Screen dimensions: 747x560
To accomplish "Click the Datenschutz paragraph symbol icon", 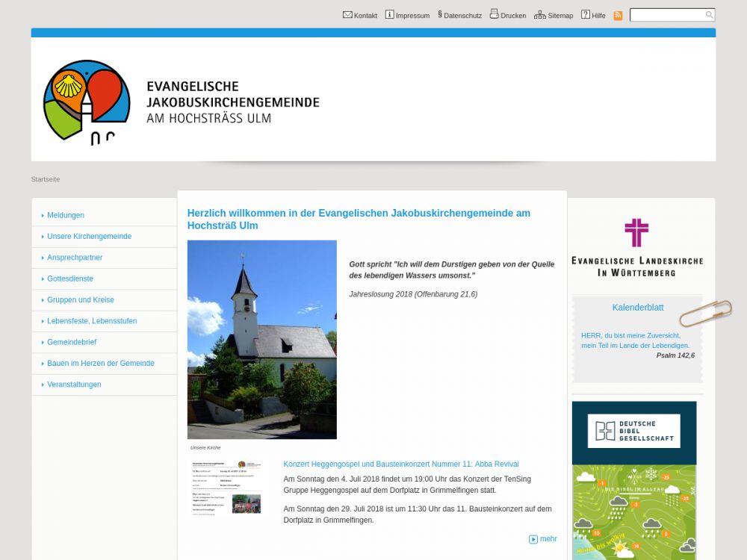I will (440, 14).
